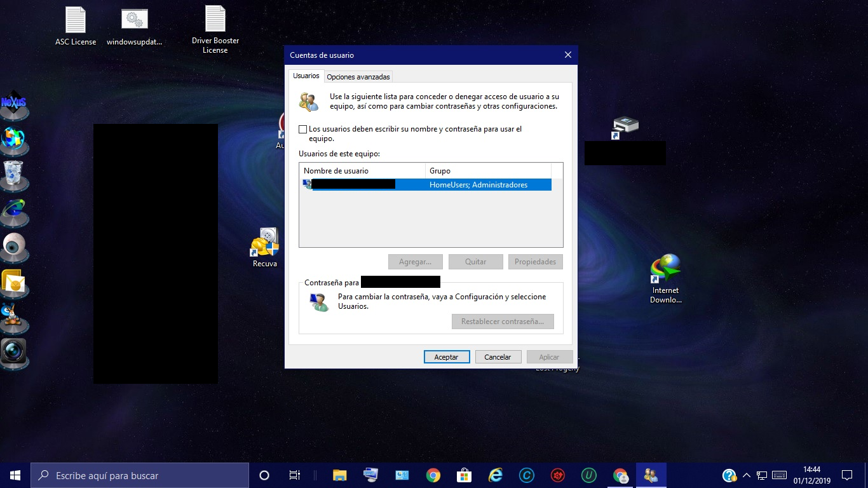Switch to the Chrome profile taskbar window
The height and width of the screenshot is (488, 868).
[x=620, y=475]
